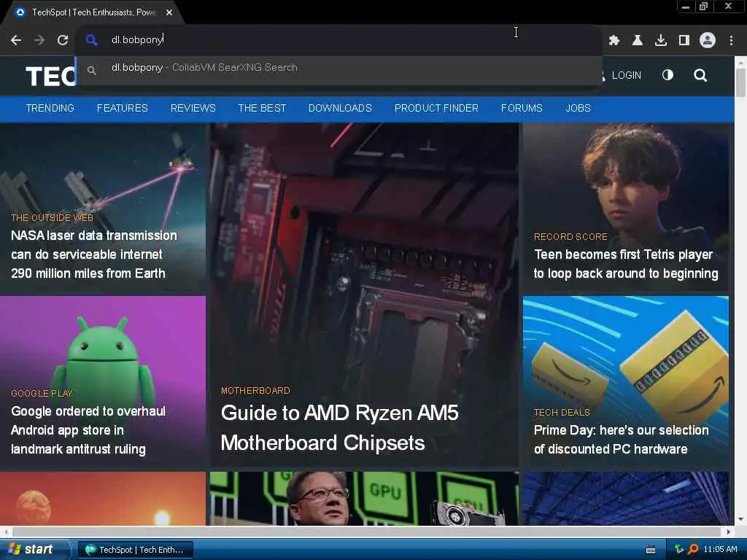Open the Extensions puzzle icon

click(614, 41)
